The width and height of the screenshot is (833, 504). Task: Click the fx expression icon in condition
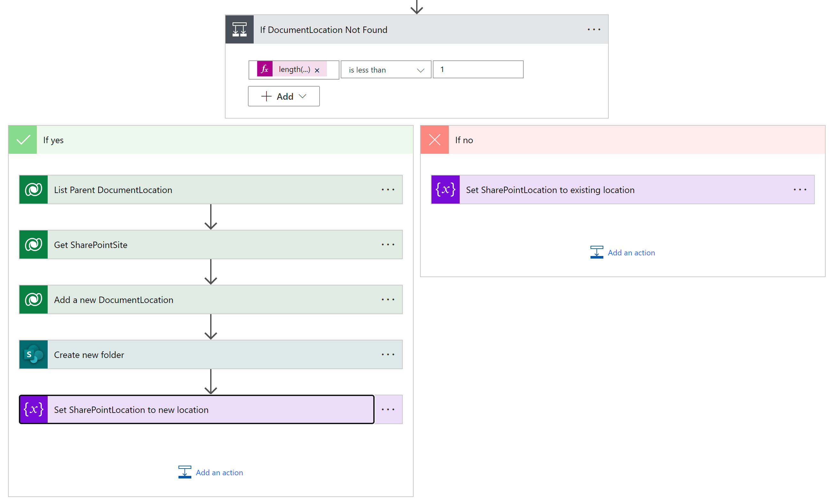(265, 69)
